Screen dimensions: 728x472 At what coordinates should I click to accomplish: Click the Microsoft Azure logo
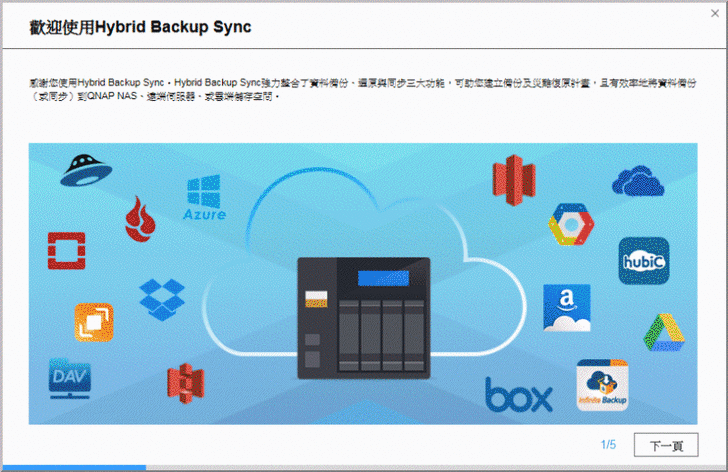click(204, 197)
